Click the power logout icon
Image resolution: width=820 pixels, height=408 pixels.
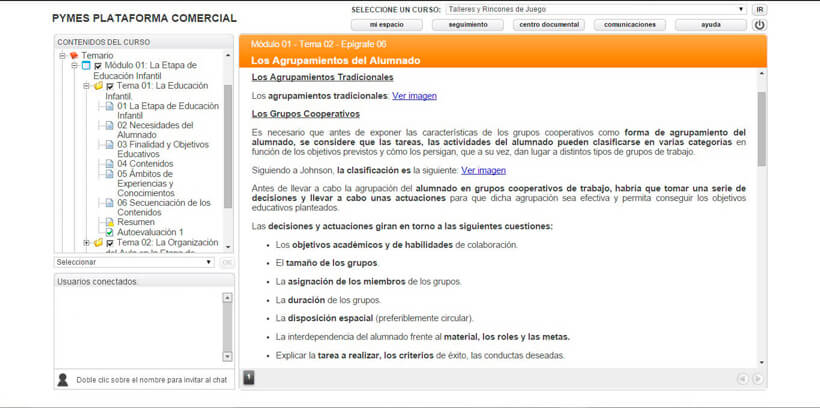[x=759, y=25]
